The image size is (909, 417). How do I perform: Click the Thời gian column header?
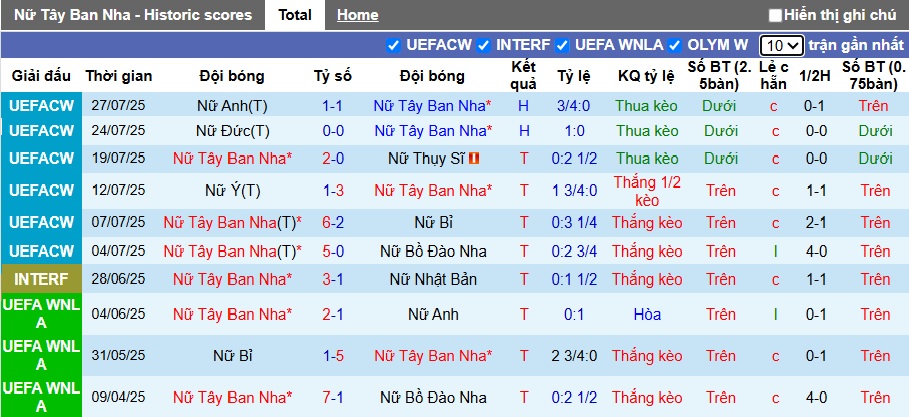[119, 76]
